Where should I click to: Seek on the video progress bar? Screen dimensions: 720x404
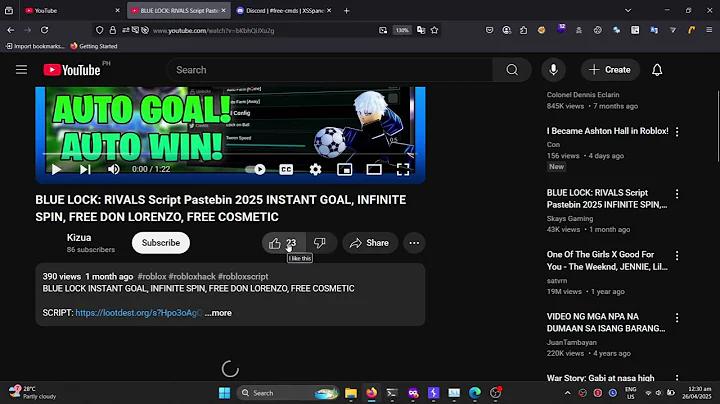230,154
